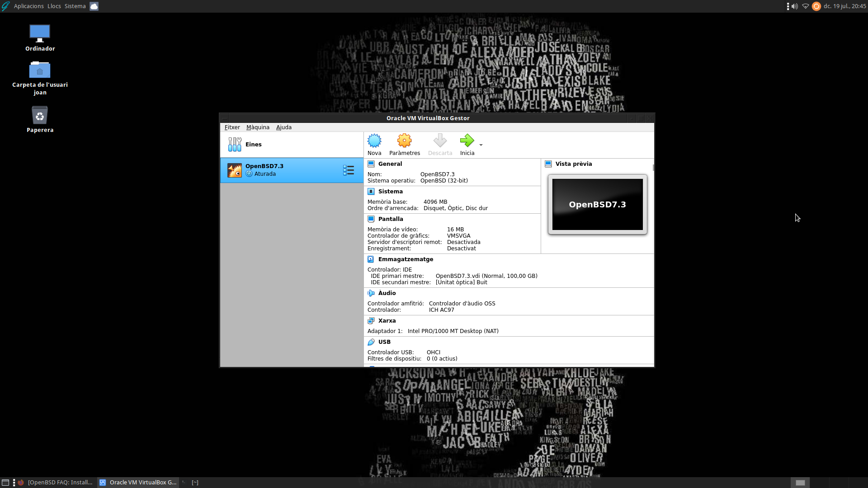Open the Inicia start-mode dropdown arrow
This screenshot has width=868, height=488.
coord(481,145)
